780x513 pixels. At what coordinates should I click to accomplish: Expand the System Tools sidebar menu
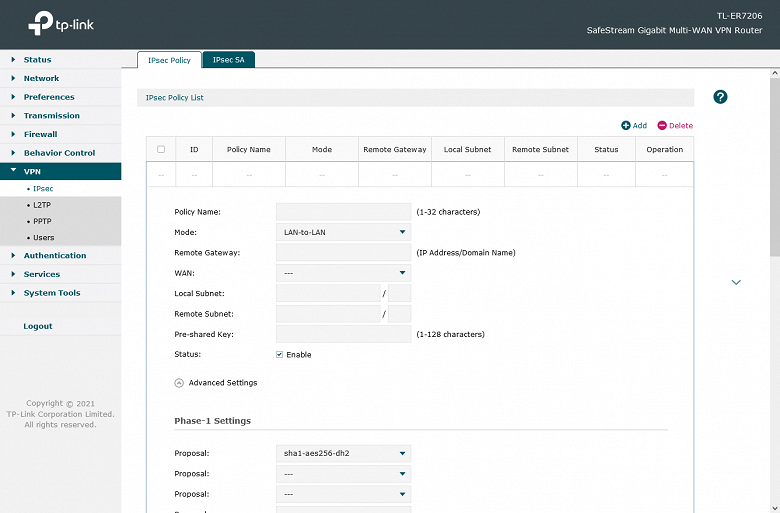(x=52, y=293)
